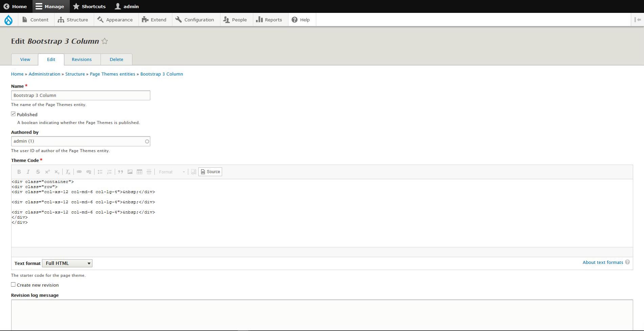
Task: Click Bootstrap 3 Column breadcrumb link
Action: tap(162, 74)
